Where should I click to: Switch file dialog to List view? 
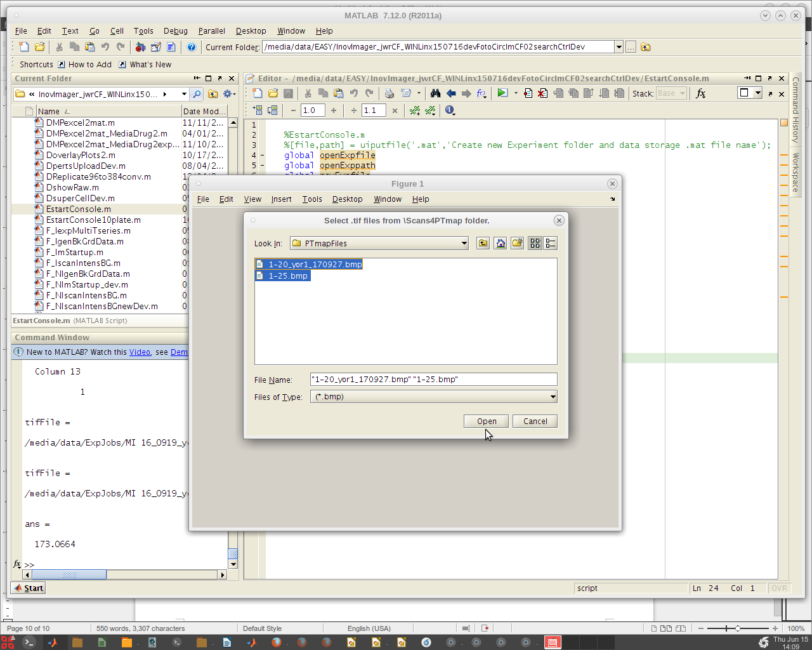[x=535, y=243]
